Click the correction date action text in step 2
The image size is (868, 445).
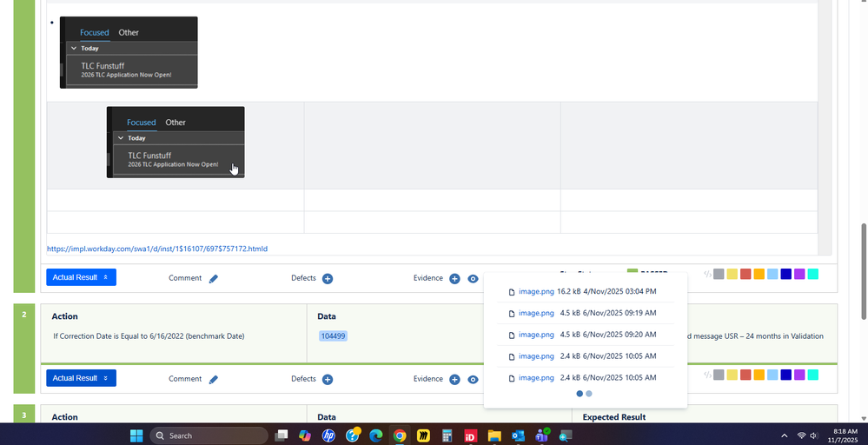click(149, 336)
